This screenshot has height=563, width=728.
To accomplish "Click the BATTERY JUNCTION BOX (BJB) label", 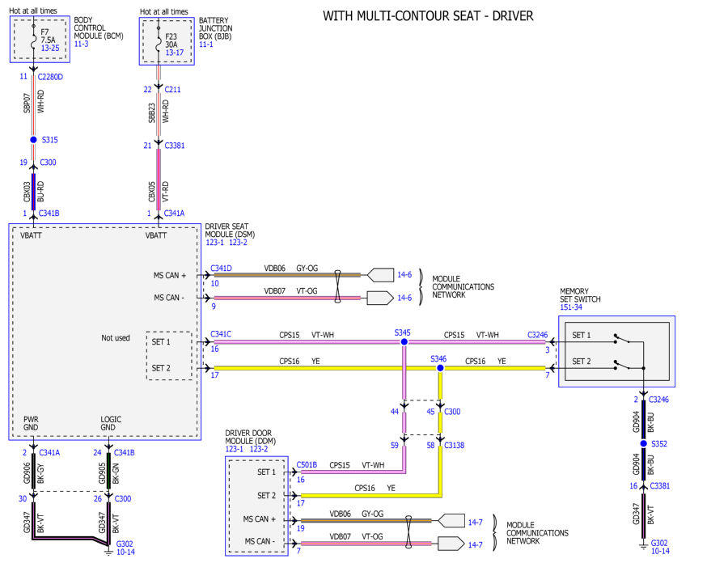I will tap(215, 28).
